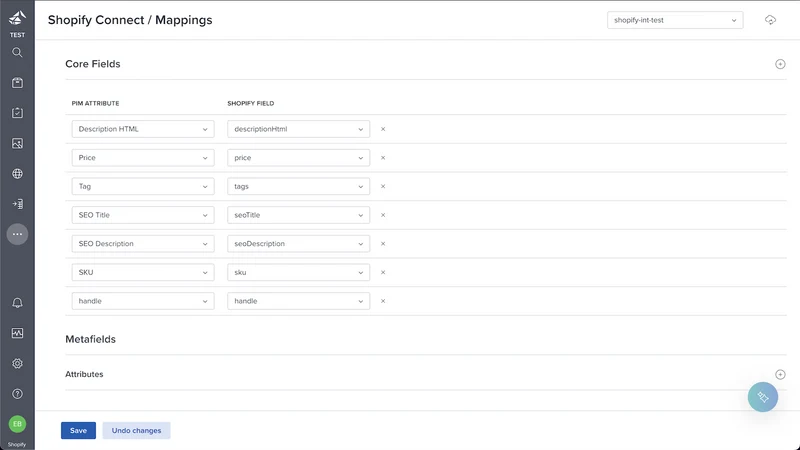The width and height of the screenshot is (800, 450).
Task: Remove the Price mapping row
Action: [x=383, y=158]
